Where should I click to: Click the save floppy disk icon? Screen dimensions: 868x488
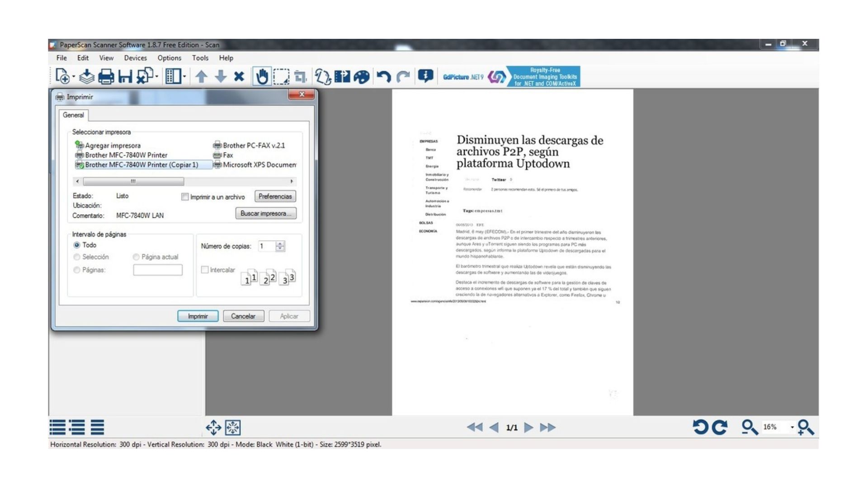[x=125, y=77]
